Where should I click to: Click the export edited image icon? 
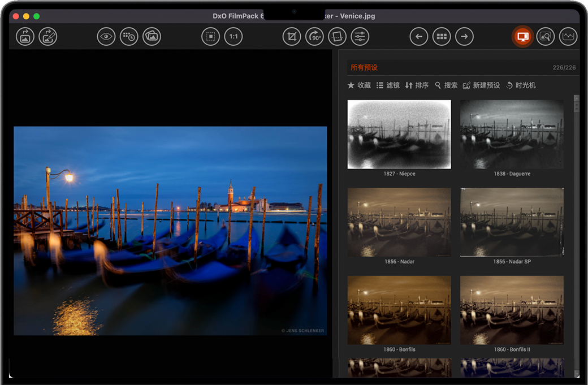pos(47,37)
